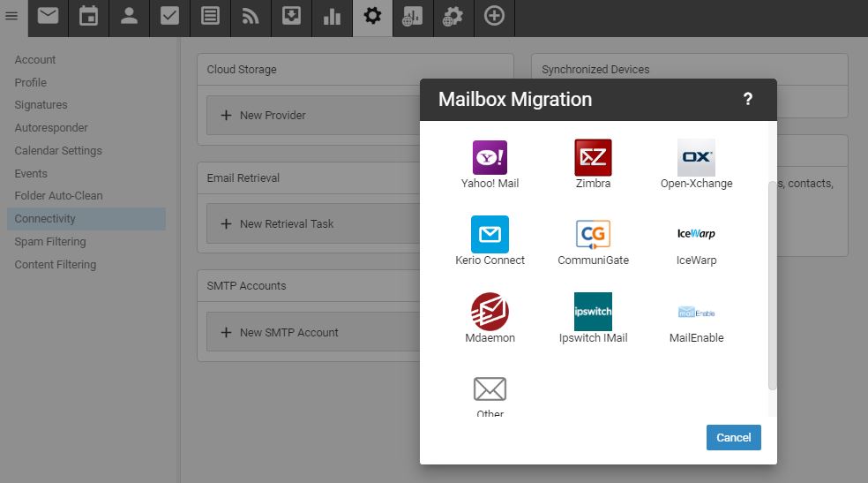Open help question mark in Mailbox Migration
The image size is (868, 483).
[x=747, y=99]
